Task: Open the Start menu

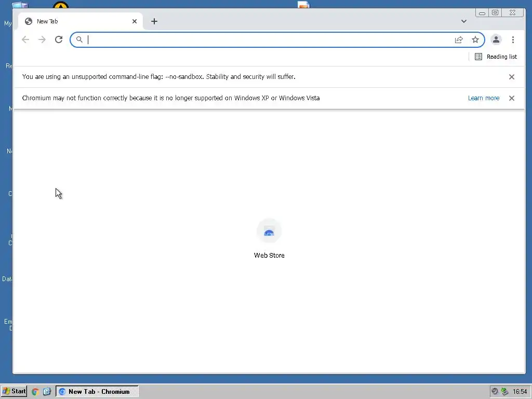Action: [14, 391]
